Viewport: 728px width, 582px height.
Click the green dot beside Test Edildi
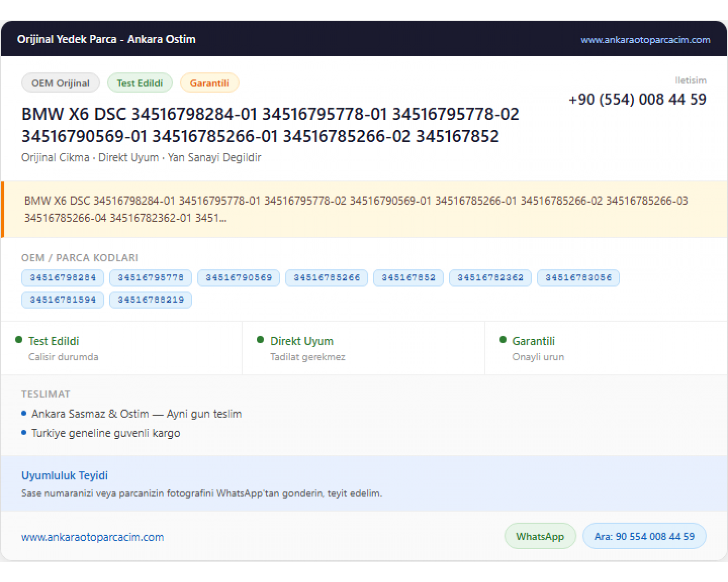(19, 339)
